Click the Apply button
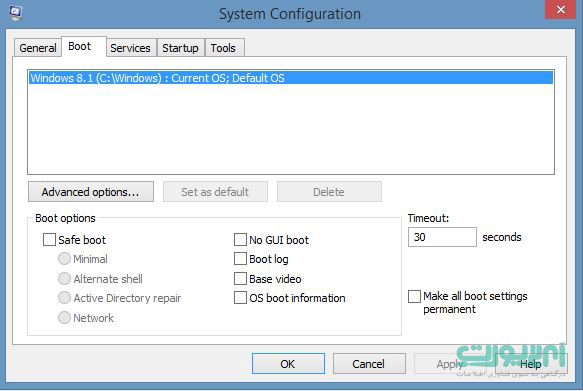 [450, 363]
